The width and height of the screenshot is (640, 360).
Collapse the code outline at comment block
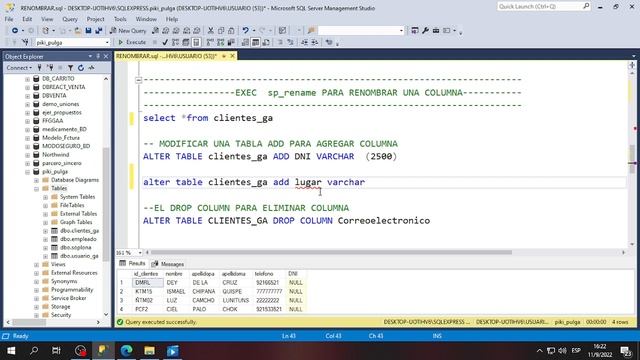point(138,80)
